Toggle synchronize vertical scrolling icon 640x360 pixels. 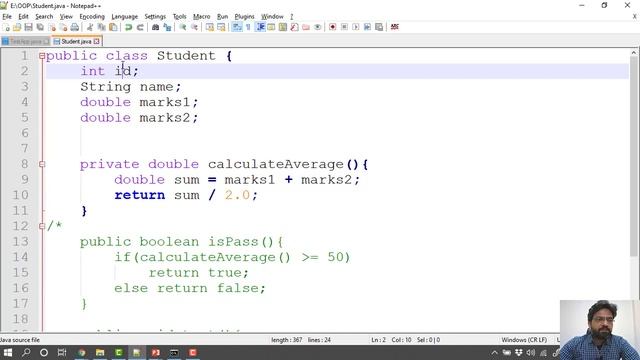tap(210, 27)
